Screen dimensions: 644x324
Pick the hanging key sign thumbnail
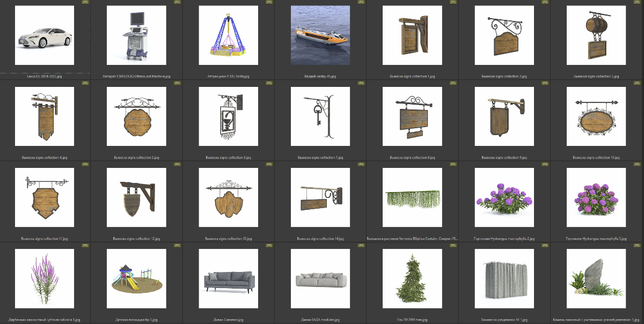pos(320,116)
